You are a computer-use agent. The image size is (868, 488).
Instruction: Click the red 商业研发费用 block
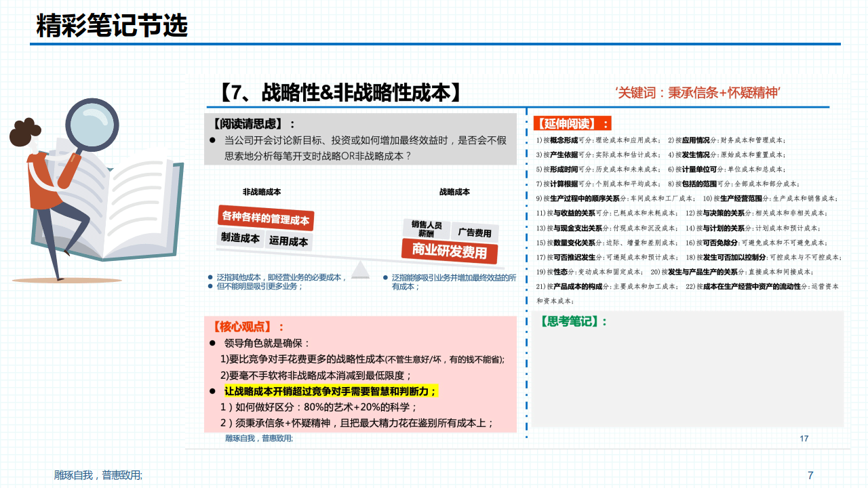pyautogui.click(x=450, y=251)
